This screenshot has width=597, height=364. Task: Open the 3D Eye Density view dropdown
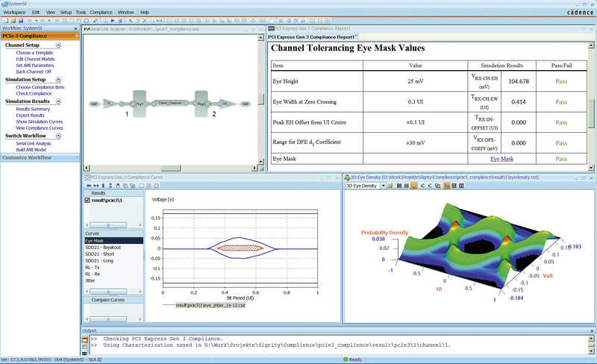pyautogui.click(x=383, y=186)
